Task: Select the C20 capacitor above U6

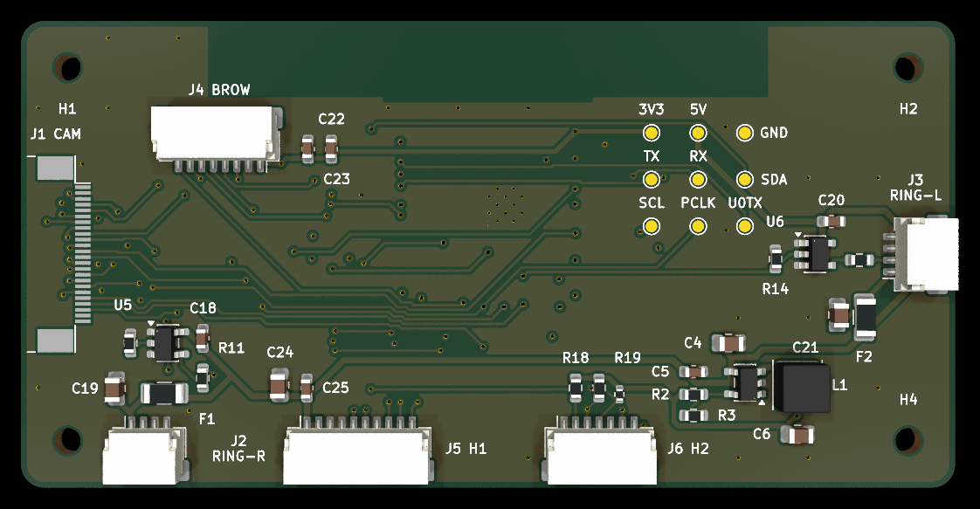Action: [832, 221]
